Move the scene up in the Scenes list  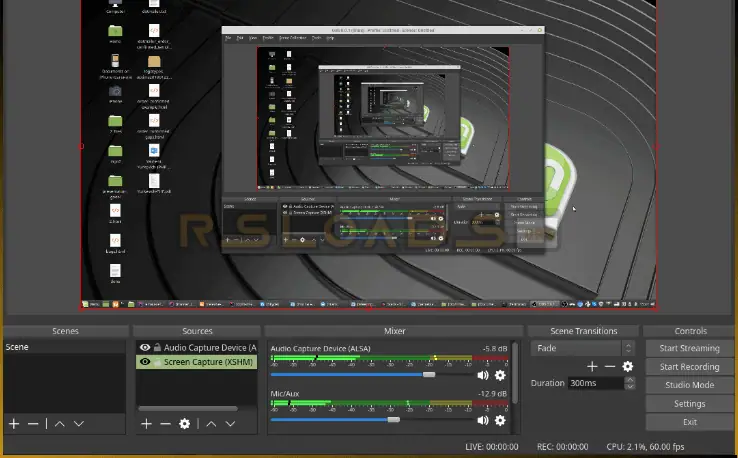pos(60,424)
